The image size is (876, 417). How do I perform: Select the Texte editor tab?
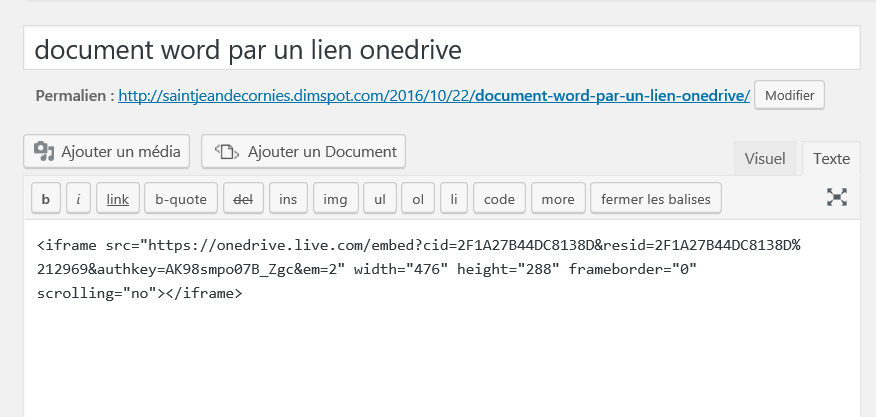coord(831,158)
